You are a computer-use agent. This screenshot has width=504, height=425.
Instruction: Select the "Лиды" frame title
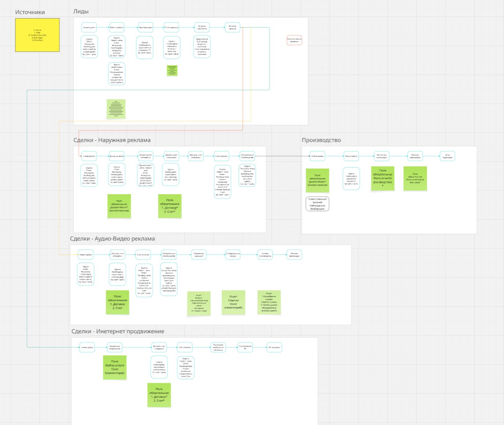(81, 11)
